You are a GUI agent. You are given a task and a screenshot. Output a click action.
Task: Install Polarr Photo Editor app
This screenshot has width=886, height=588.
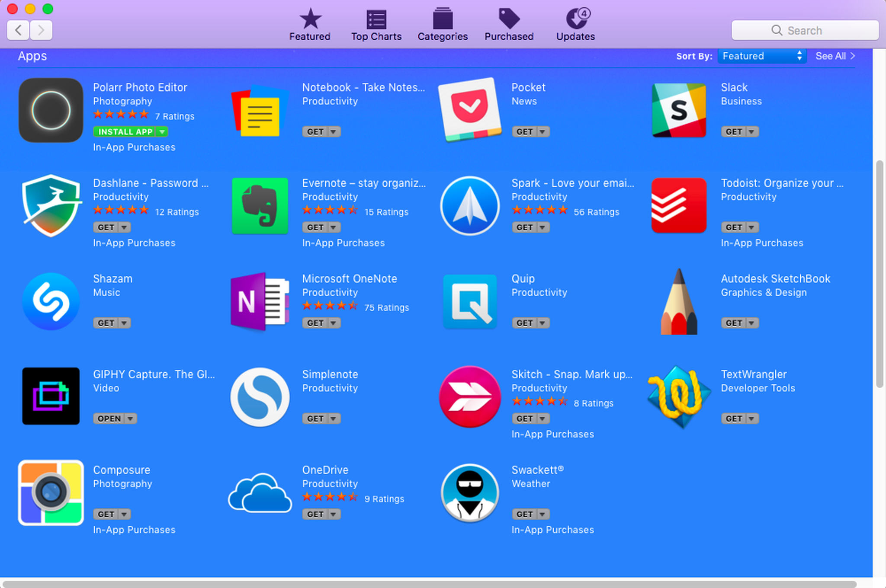pyautogui.click(x=122, y=132)
